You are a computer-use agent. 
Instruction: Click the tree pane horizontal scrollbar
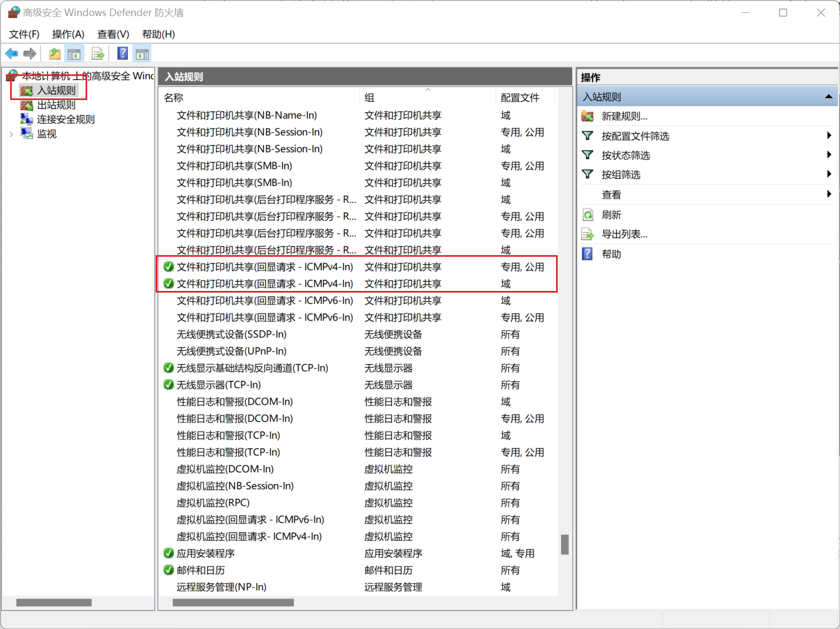tap(54, 602)
